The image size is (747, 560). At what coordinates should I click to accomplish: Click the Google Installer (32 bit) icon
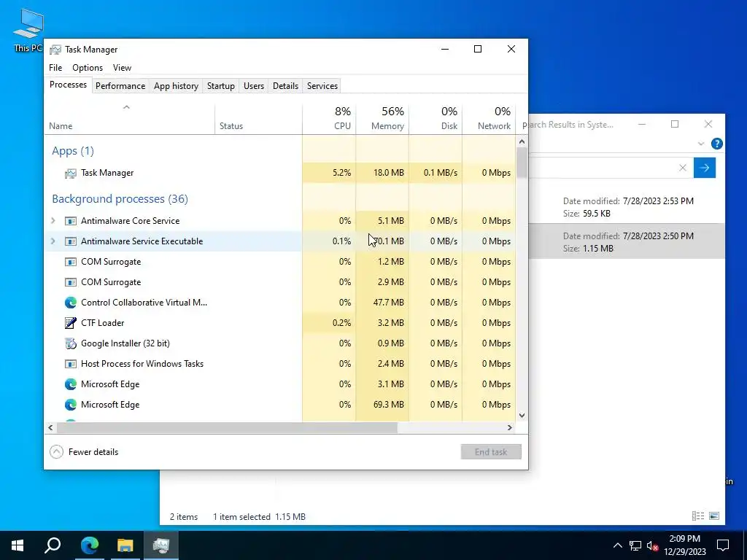tap(71, 343)
